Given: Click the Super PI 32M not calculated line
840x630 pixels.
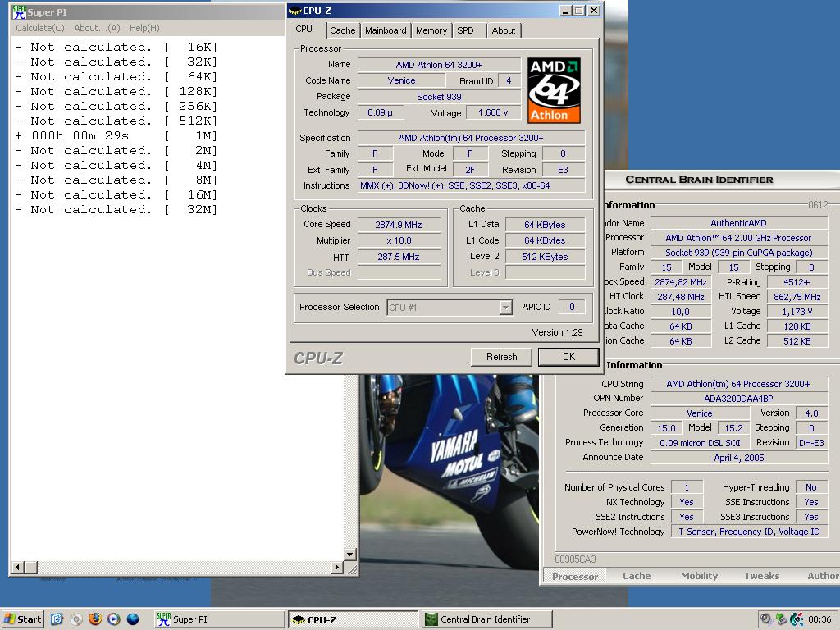Looking at the screenshot, I should pyautogui.click(x=116, y=210).
